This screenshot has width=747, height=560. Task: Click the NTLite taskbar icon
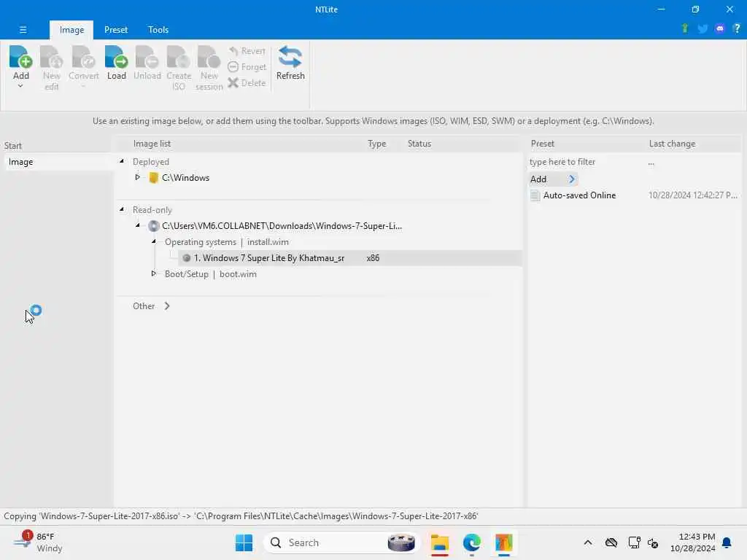pos(503,542)
